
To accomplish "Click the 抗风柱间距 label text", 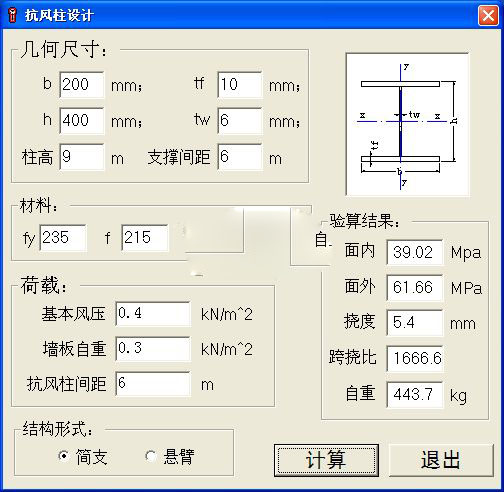I will (66, 384).
